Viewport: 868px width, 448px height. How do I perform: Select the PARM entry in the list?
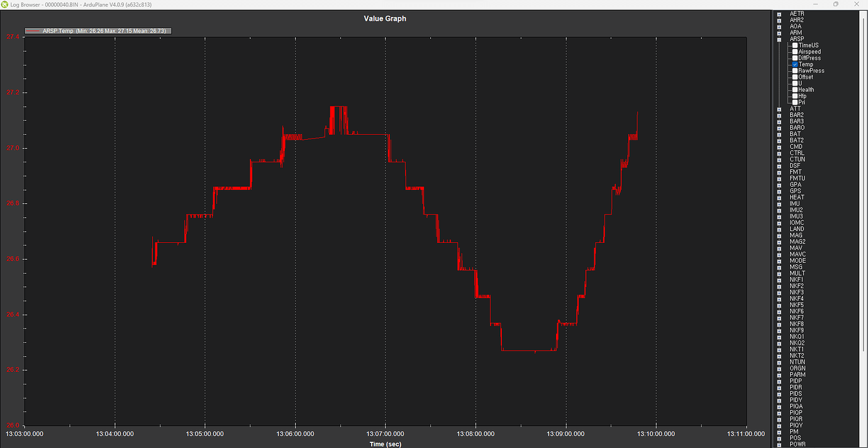coord(797,374)
